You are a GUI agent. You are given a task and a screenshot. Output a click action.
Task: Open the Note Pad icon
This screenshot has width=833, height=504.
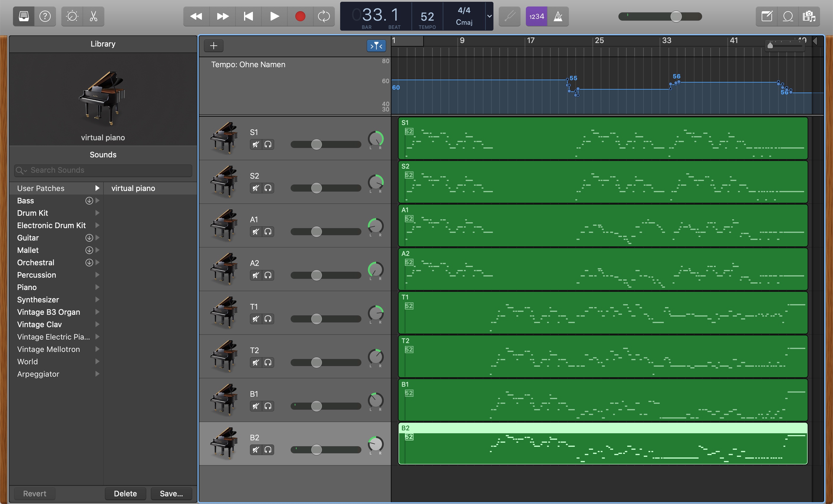click(767, 16)
